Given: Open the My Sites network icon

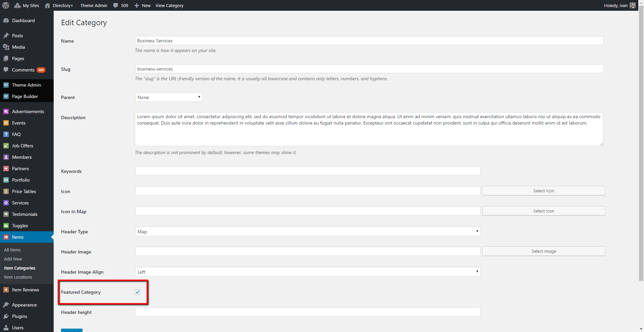Looking at the screenshot, I should 17,5.
